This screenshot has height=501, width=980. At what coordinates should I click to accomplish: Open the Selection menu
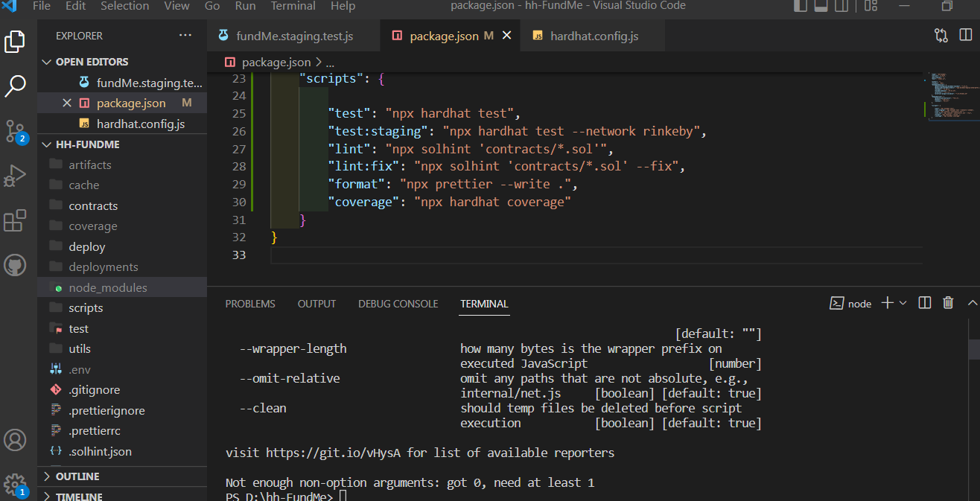125,6
